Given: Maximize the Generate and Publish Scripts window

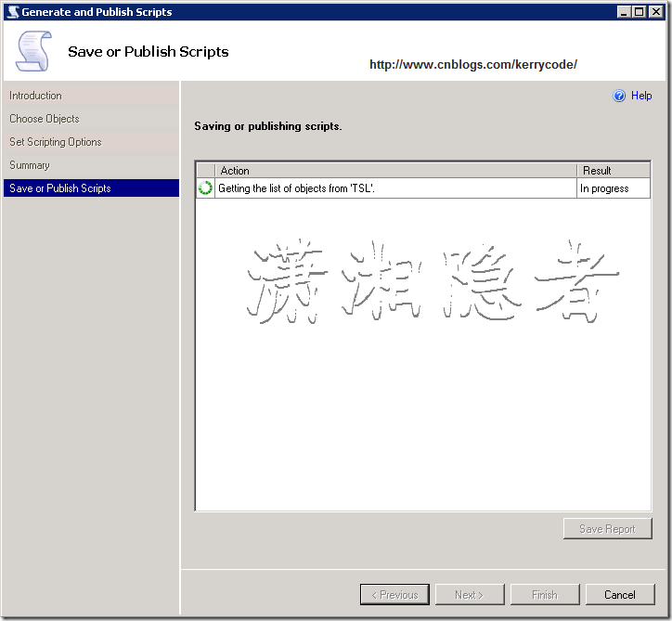Looking at the screenshot, I should click(640, 12).
